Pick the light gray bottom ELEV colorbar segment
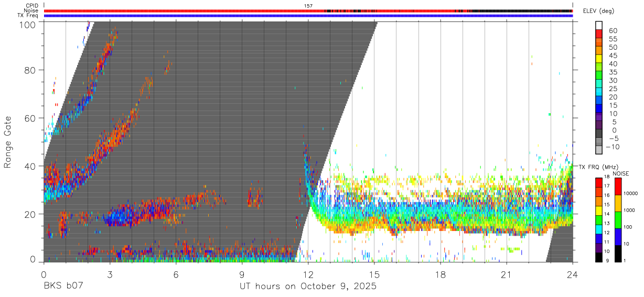644x297 pixels. pos(599,150)
